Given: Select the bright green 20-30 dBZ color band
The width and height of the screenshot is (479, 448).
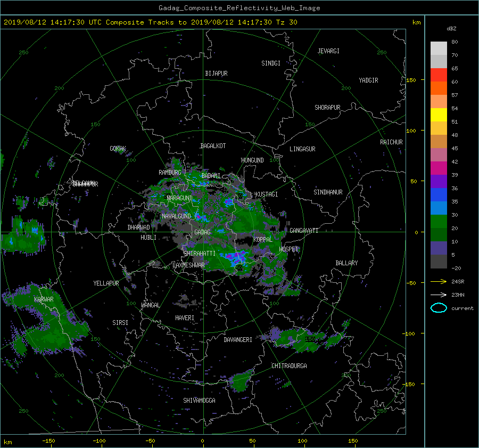Looking at the screenshot, I should point(439,222).
